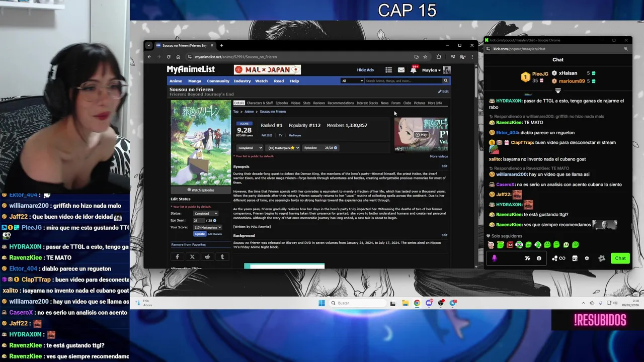
Task: Click the MyAnimeList search input field
Action: [x=403, y=80]
